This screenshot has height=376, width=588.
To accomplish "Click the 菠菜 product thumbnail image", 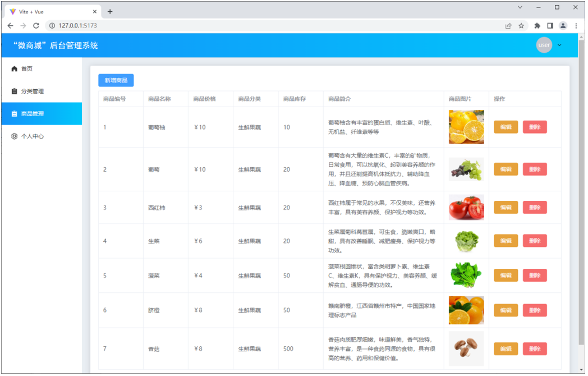I will coord(466,276).
